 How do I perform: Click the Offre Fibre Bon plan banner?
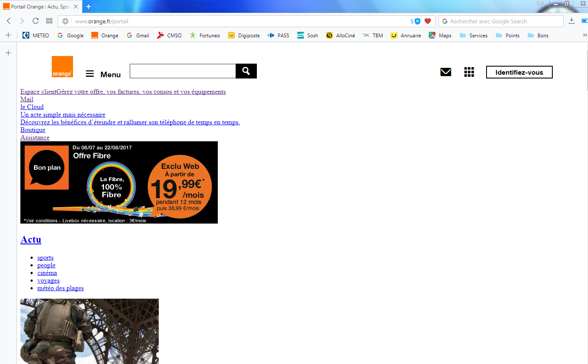point(119,182)
